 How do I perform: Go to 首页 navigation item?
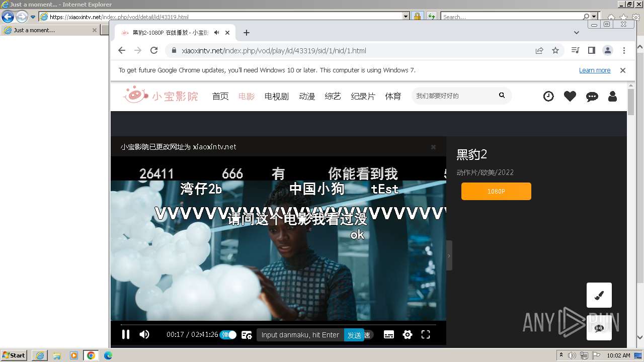220,96
